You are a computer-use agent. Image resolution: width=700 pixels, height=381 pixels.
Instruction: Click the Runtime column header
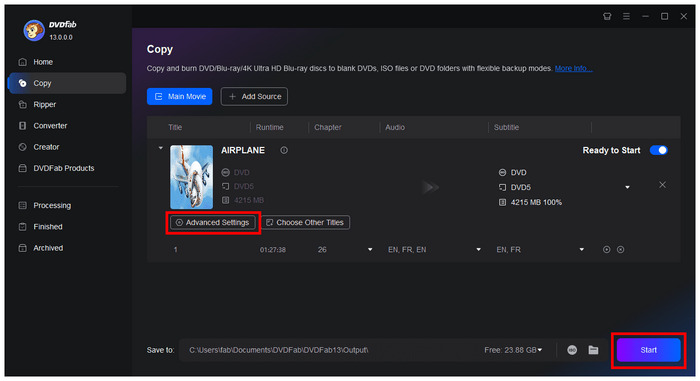pos(270,127)
